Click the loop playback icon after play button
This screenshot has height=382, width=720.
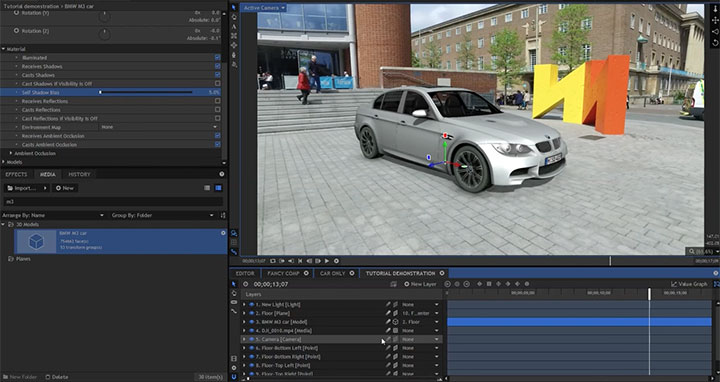click(336, 261)
